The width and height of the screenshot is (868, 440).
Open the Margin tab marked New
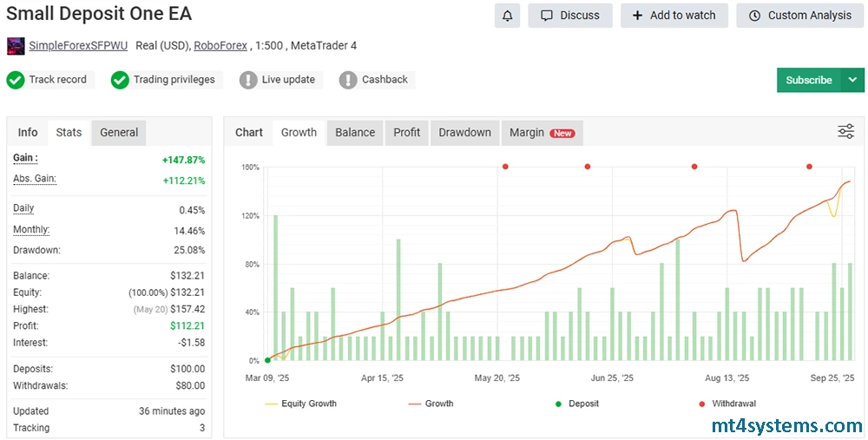[x=541, y=133]
